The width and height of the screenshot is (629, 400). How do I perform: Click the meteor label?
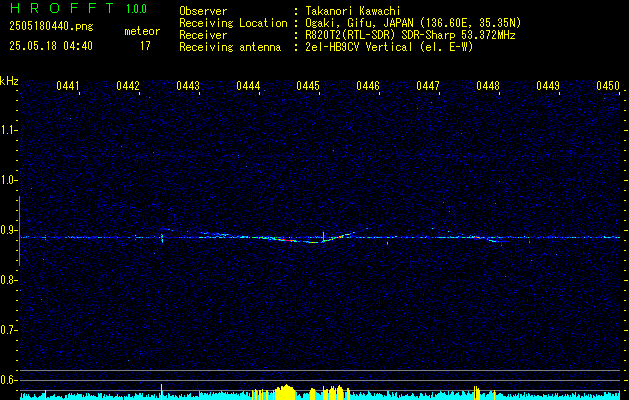pyautogui.click(x=142, y=31)
